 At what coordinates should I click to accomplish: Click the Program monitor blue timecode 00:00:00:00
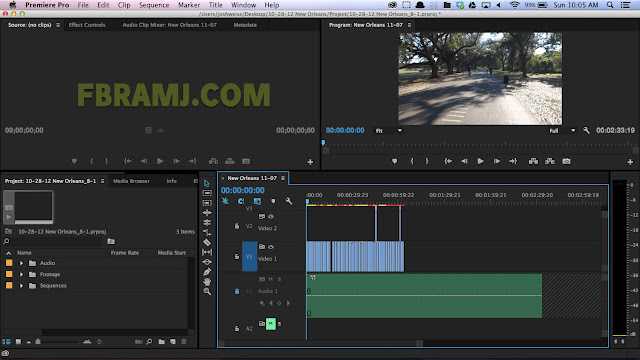pos(345,131)
